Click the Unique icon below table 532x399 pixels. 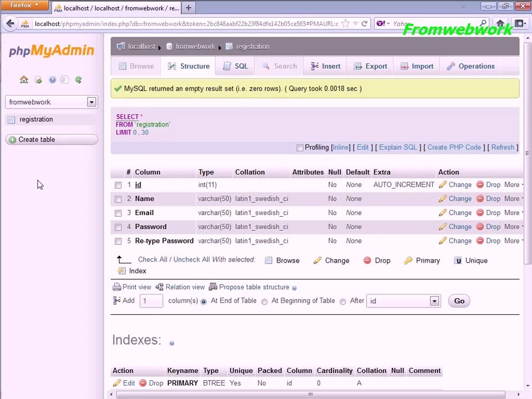(x=458, y=260)
